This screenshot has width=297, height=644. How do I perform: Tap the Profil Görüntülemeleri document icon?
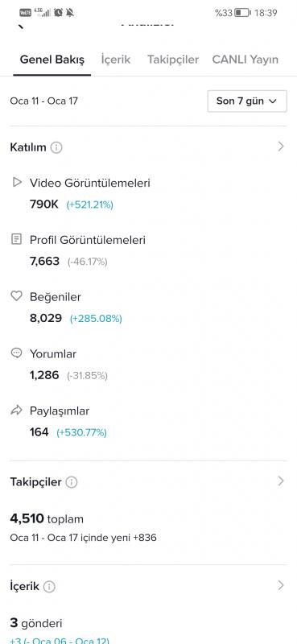(16, 239)
